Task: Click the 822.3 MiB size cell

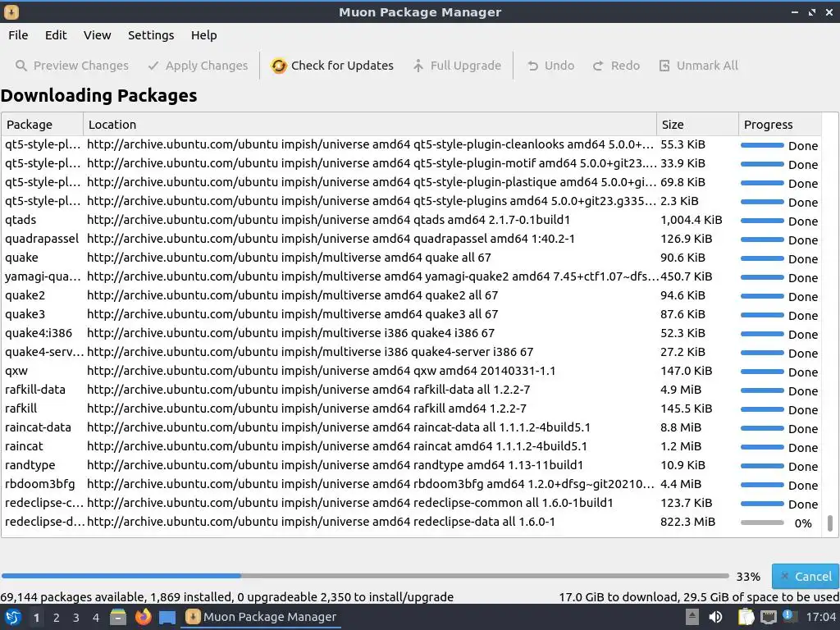Action: tap(688, 522)
